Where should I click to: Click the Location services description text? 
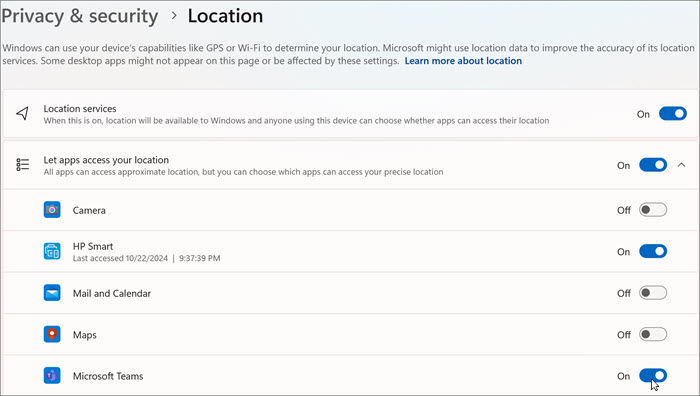tap(296, 121)
